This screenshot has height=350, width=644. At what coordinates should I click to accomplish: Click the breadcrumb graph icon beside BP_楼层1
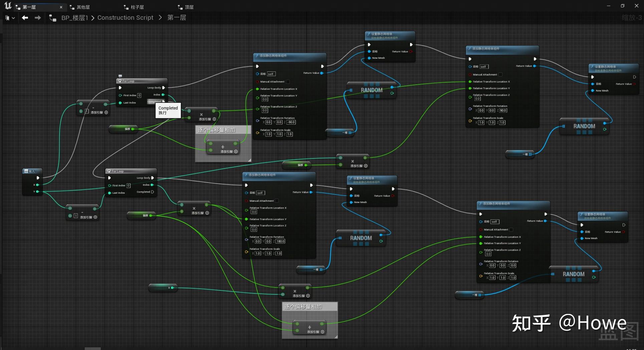point(53,18)
